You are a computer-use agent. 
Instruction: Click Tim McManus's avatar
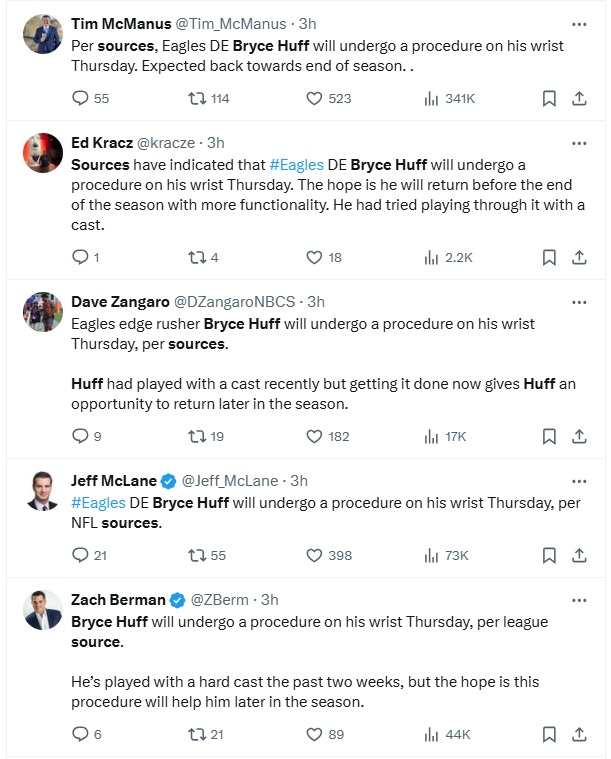pos(43,34)
